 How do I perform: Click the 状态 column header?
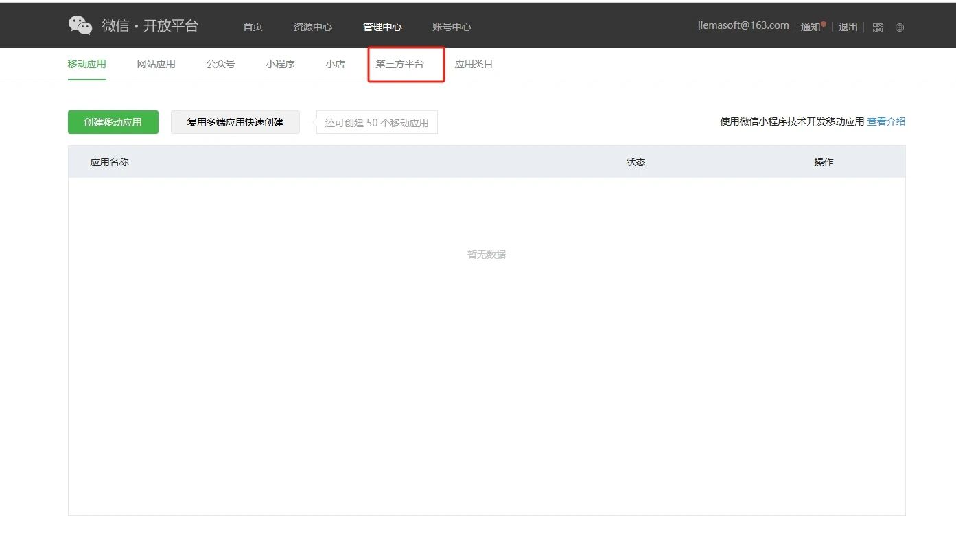(x=636, y=162)
